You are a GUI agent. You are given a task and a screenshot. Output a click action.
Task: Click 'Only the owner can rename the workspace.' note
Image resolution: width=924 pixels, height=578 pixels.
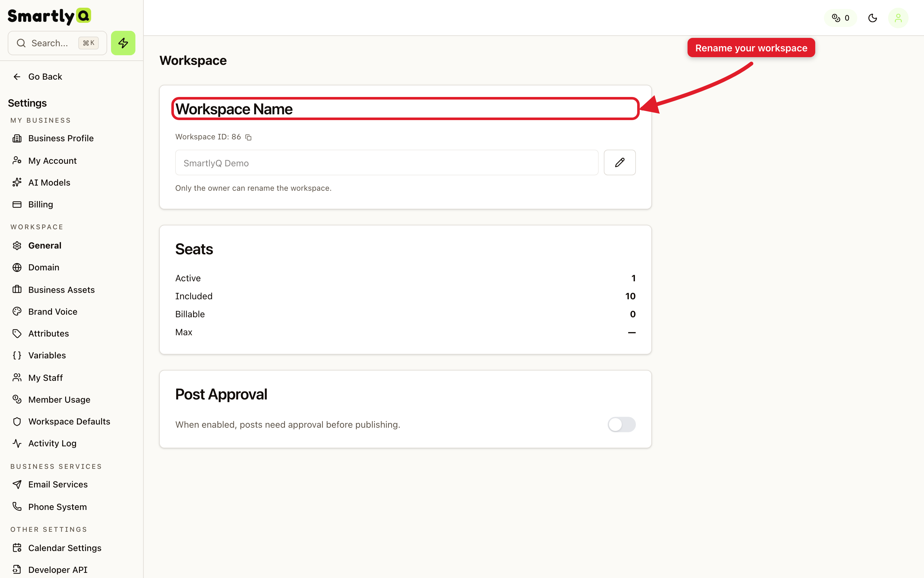(x=253, y=188)
